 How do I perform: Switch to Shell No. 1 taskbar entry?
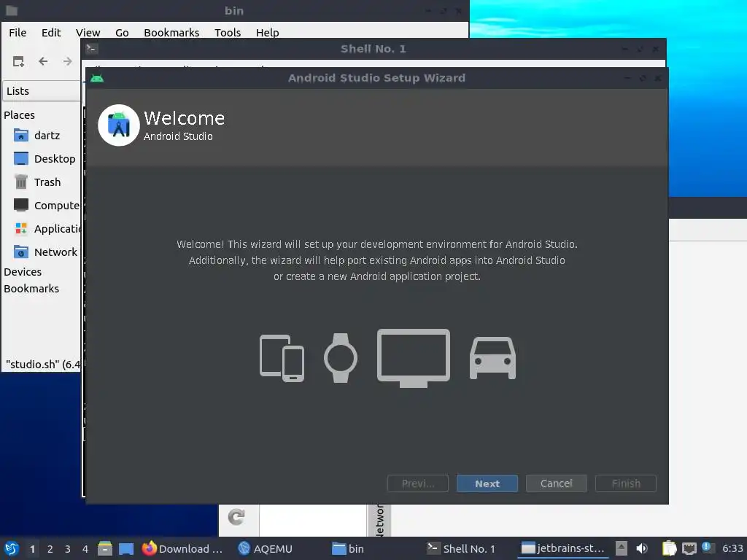(x=461, y=548)
